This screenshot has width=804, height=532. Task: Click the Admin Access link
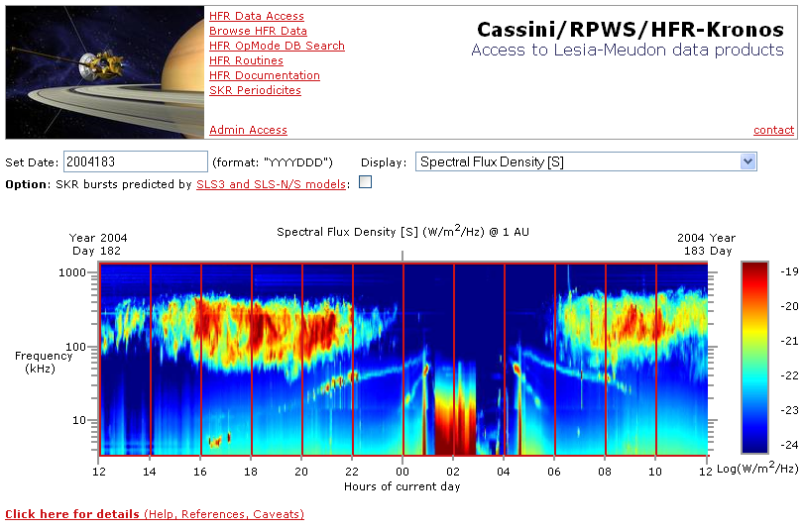[248, 130]
